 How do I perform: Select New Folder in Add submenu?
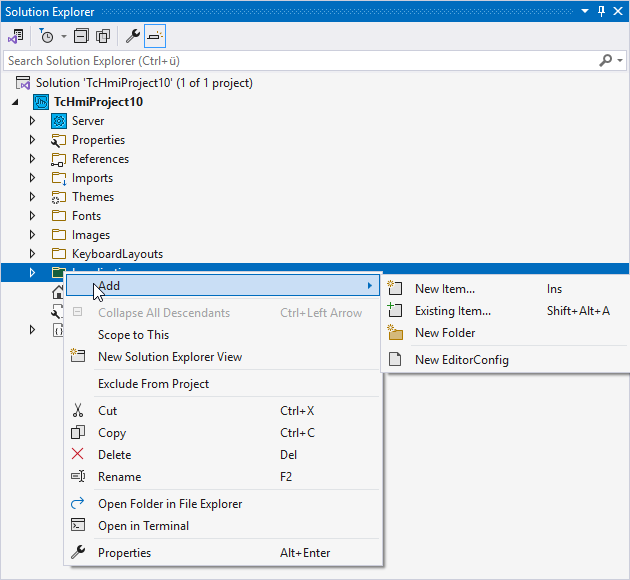point(505,333)
